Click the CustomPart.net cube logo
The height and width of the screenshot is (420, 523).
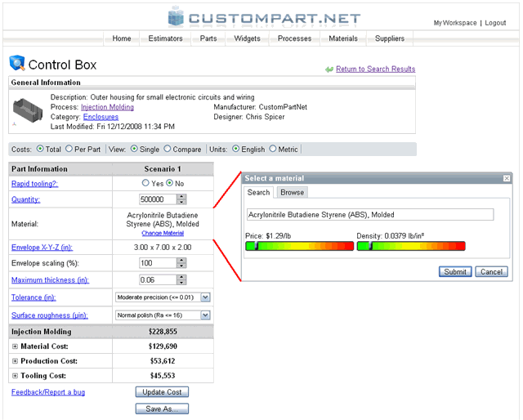pyautogui.click(x=176, y=16)
